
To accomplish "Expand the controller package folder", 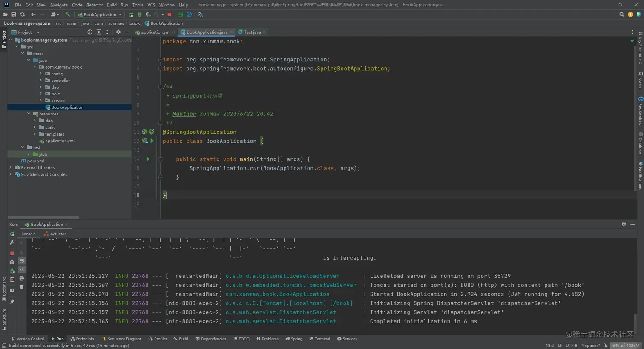I will [x=41, y=80].
